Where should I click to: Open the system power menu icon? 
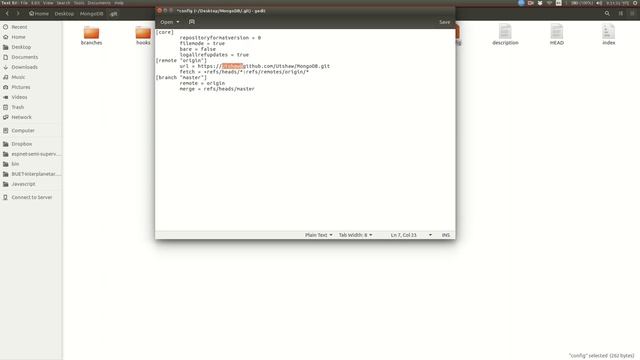[636, 3]
